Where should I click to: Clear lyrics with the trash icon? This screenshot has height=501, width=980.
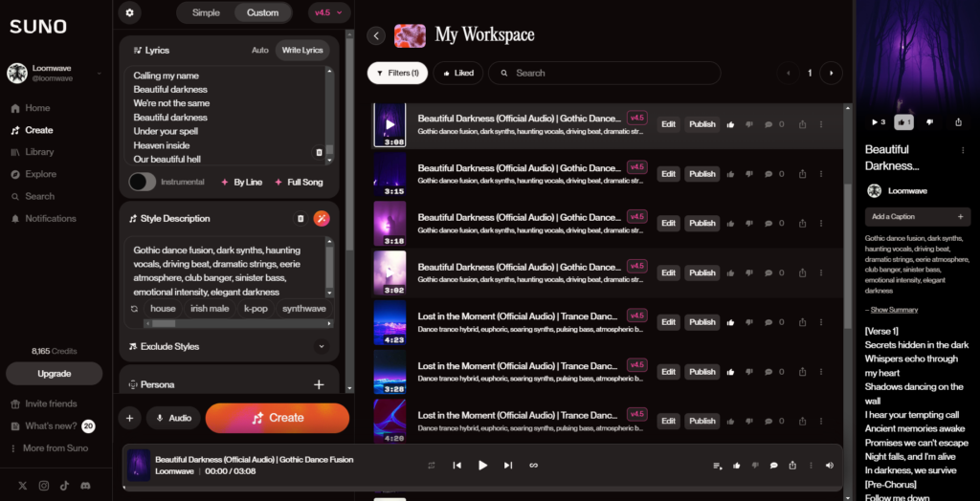[x=319, y=152]
